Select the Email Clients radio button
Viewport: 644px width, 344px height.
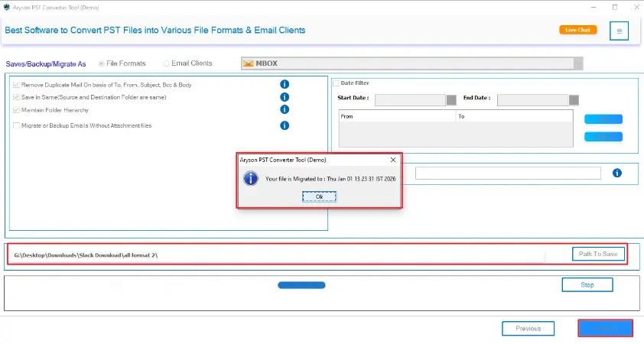166,63
